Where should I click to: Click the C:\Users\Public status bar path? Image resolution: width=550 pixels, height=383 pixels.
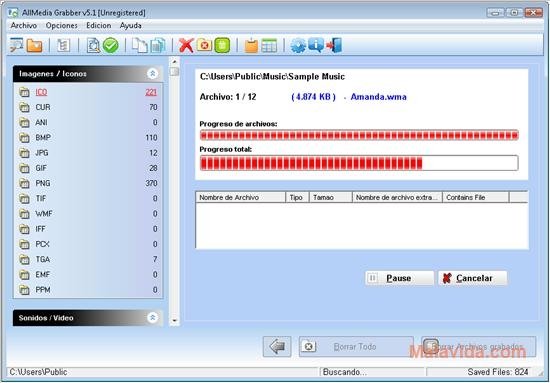pyautogui.click(x=38, y=372)
